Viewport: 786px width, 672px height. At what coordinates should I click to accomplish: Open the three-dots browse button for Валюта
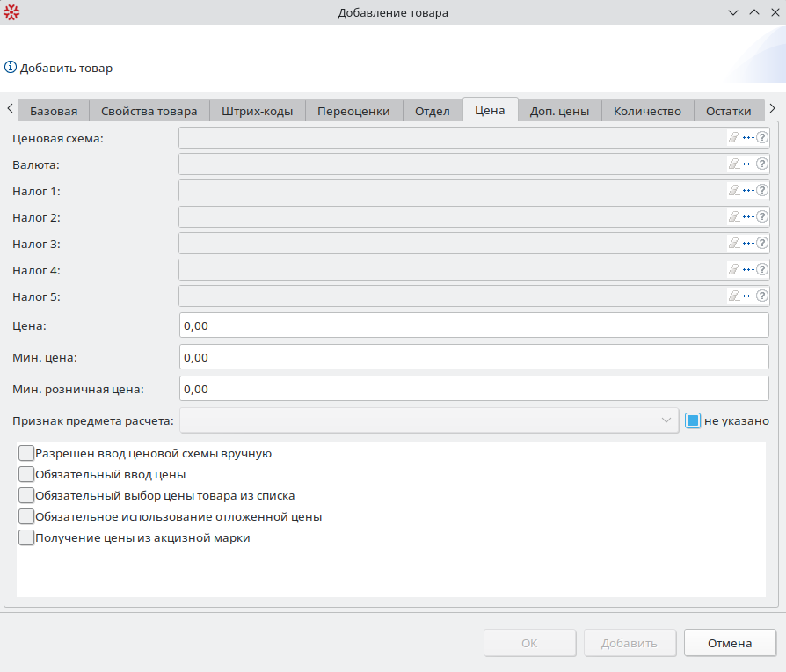[749, 164]
